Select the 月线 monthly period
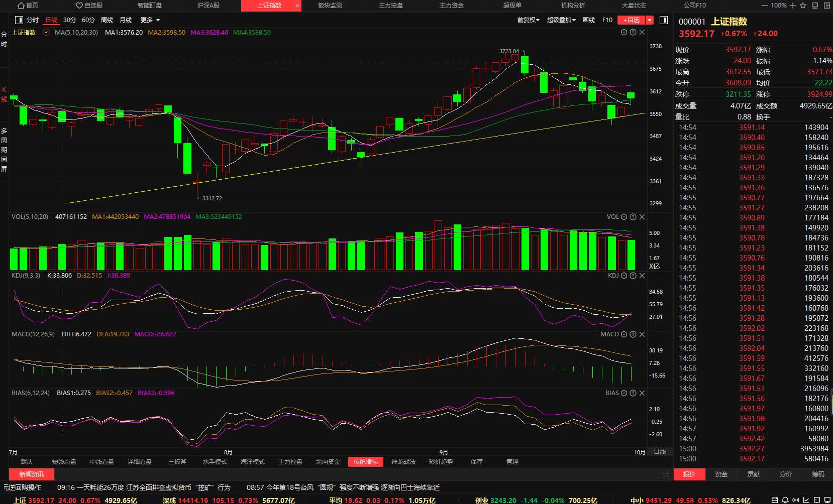This screenshot has width=833, height=504. 126,20
